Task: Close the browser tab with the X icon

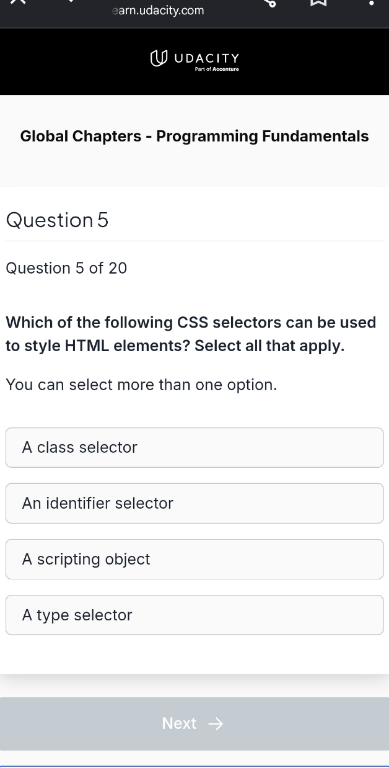Action: click(x=18, y=2)
